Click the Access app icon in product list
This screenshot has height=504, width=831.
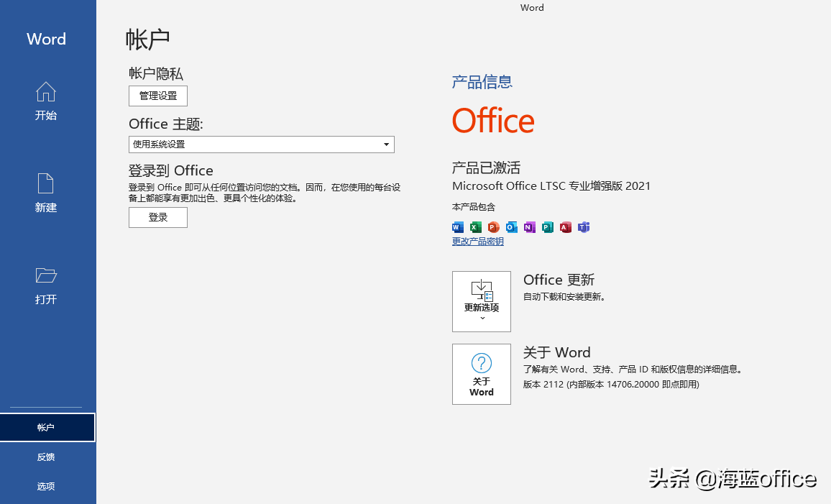click(x=566, y=227)
